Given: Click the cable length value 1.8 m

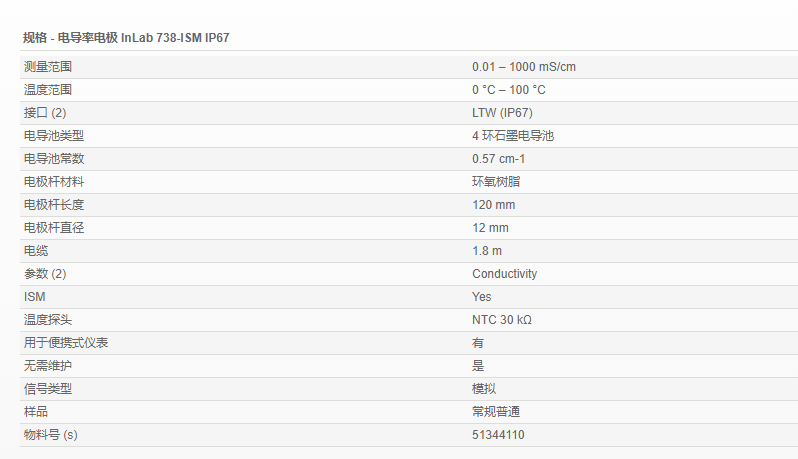Looking at the screenshot, I should click(x=487, y=251).
